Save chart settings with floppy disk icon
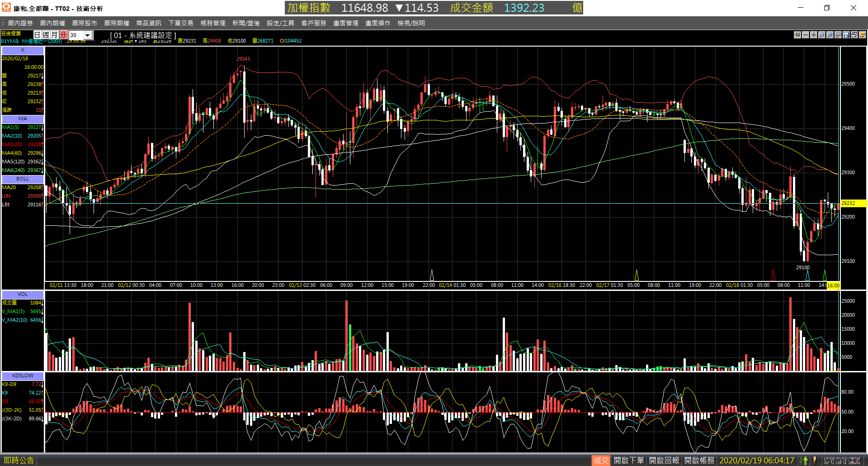 846,35
